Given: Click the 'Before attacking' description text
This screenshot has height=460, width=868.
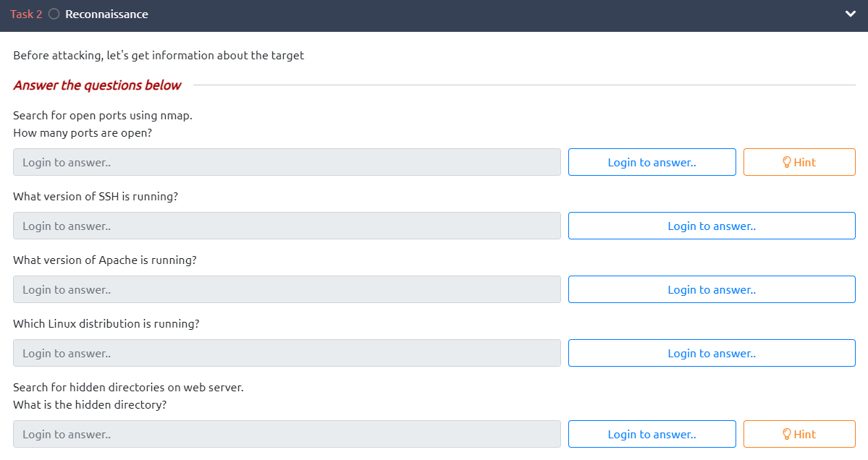Looking at the screenshot, I should coord(159,56).
